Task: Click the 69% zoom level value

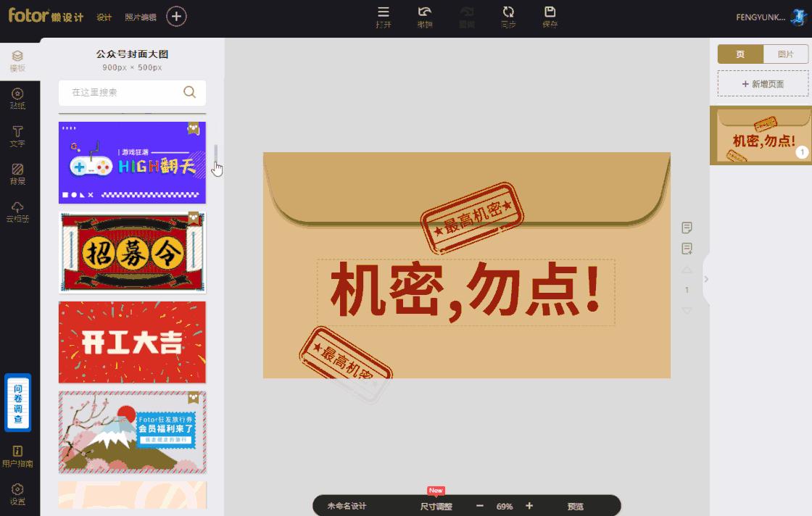Action: (505, 507)
